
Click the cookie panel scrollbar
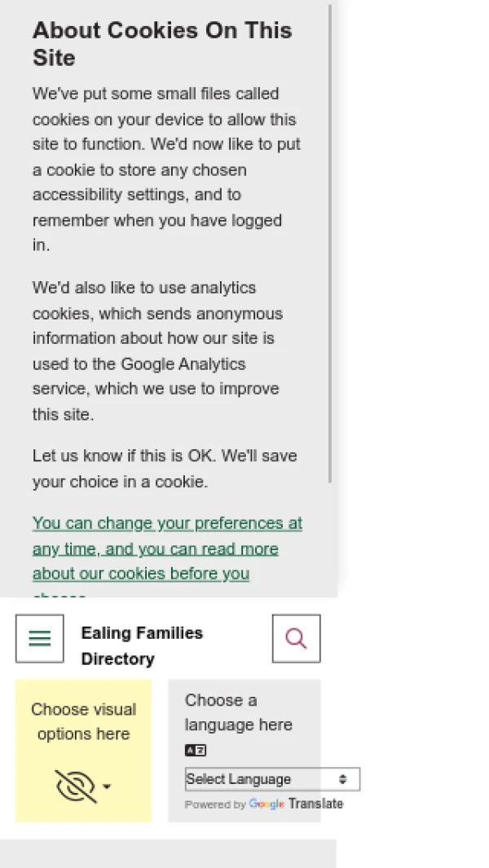click(x=330, y=245)
